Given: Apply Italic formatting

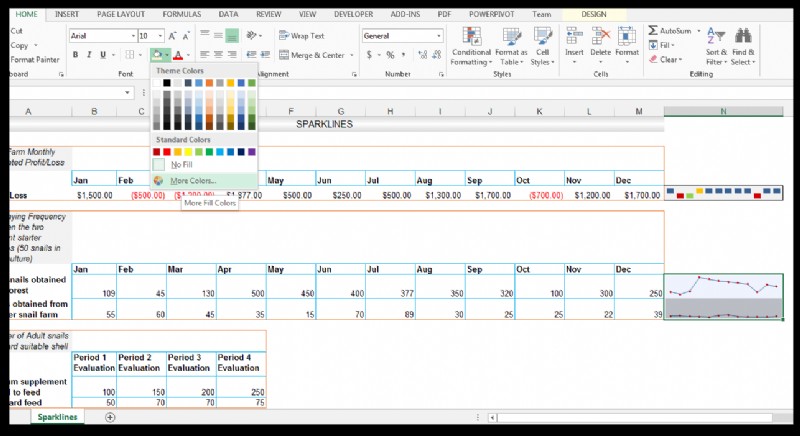Looking at the screenshot, I should pyautogui.click(x=89, y=55).
